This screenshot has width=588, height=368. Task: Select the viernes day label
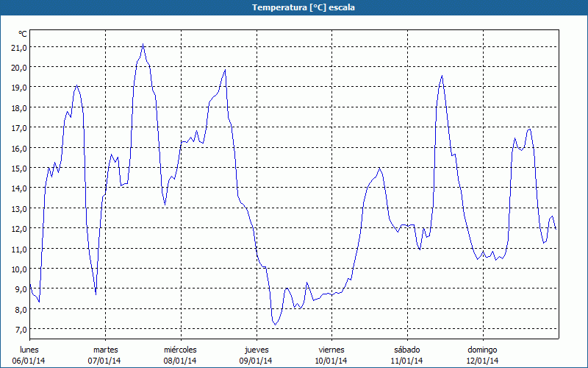coord(331,350)
